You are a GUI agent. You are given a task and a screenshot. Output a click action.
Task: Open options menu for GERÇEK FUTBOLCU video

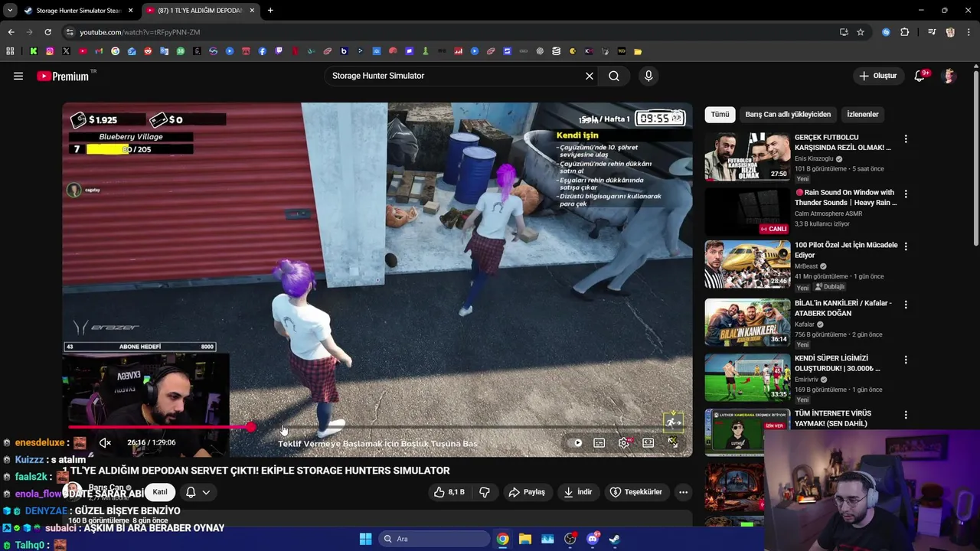coord(906,139)
